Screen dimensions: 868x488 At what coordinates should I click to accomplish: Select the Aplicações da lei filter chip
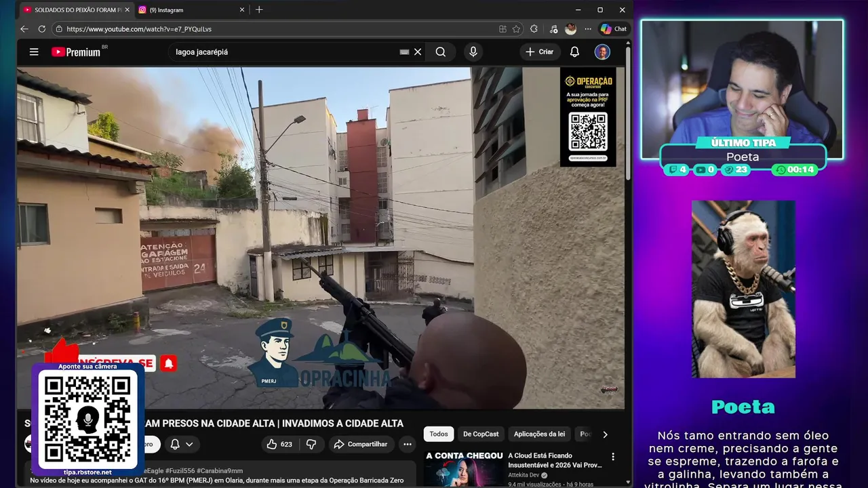(539, 434)
